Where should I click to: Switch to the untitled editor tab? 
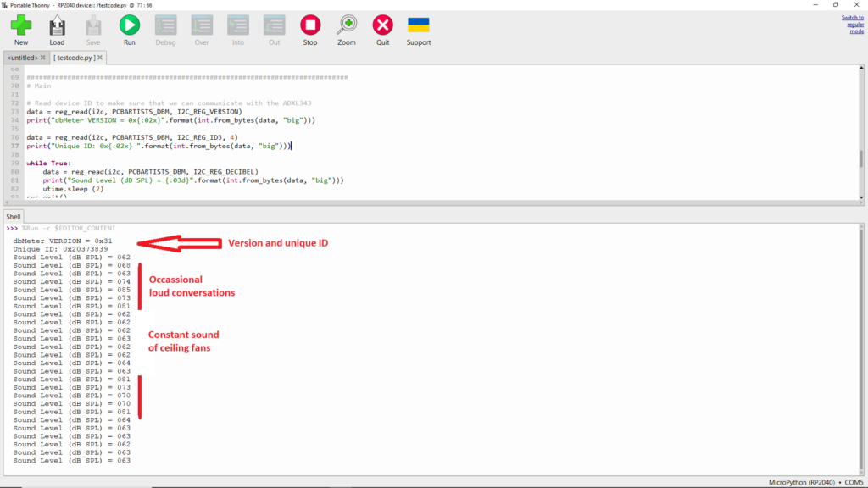[22, 58]
